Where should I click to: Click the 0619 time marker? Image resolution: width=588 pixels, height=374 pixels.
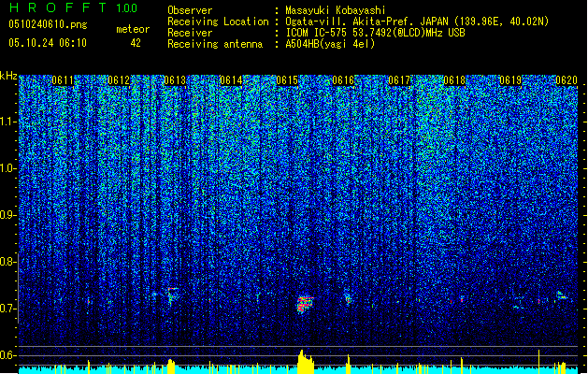tap(510, 80)
